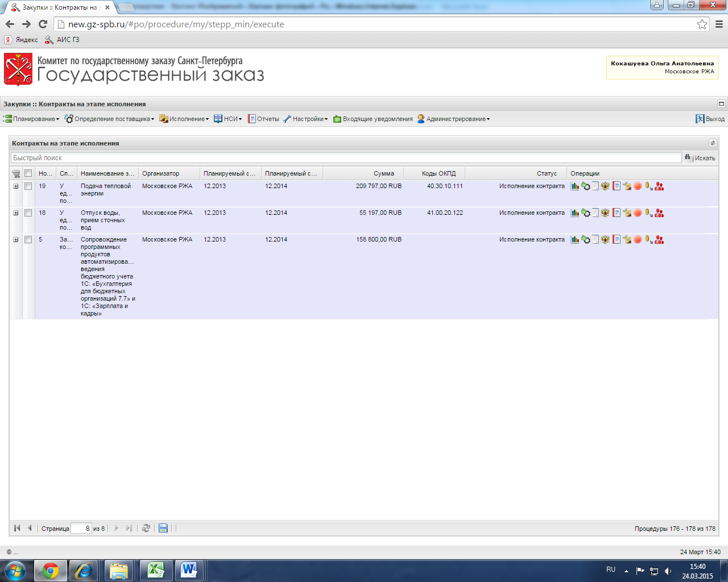728x582 pixels.
Task: Click the red people icon in row 18
Action: 659,213
